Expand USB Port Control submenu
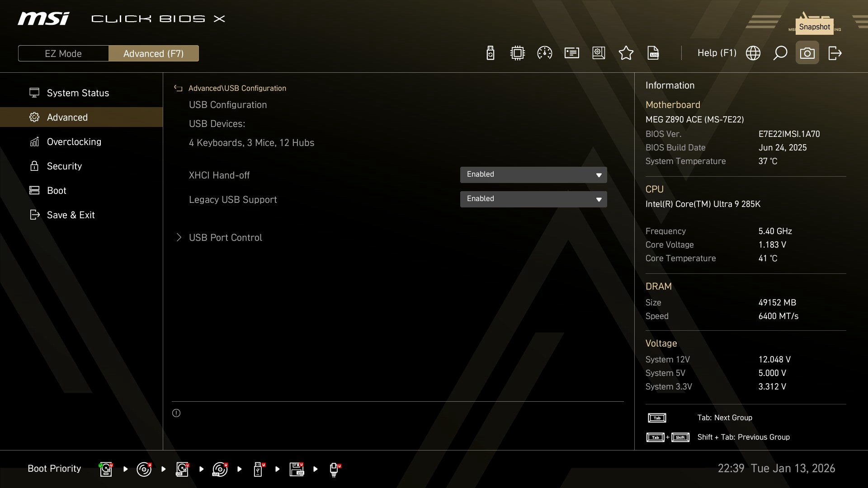The height and width of the screenshot is (488, 868). [225, 238]
